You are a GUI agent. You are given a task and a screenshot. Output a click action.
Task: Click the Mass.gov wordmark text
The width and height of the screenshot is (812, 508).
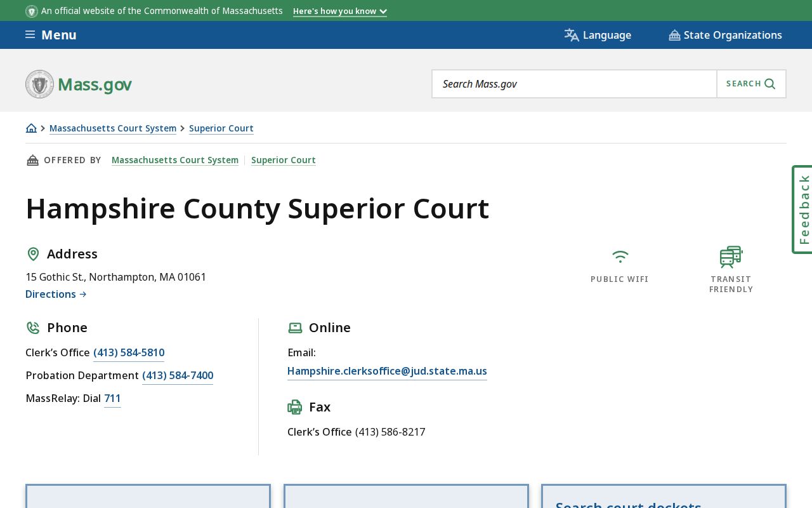coord(95,84)
